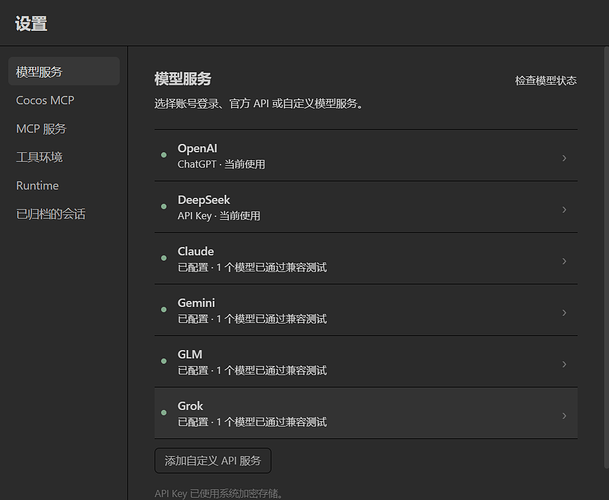
Task: Open the Runtime settings section
Action: click(x=37, y=186)
